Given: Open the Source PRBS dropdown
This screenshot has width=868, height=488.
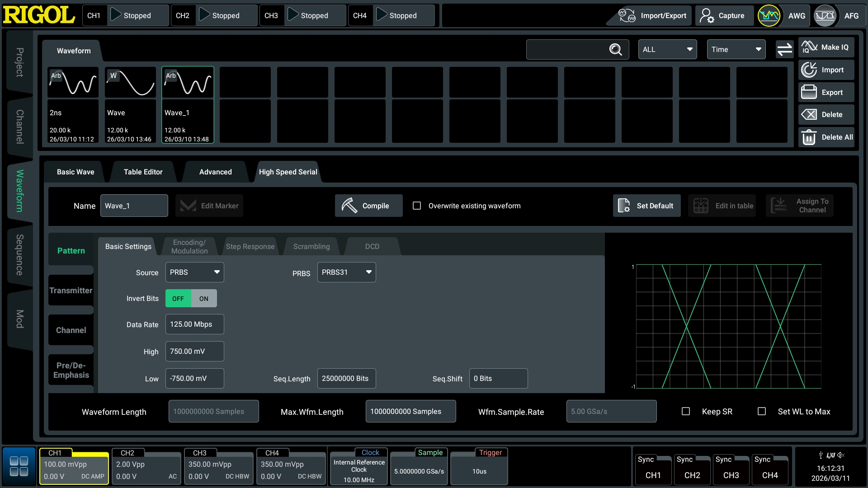Looking at the screenshot, I should (194, 272).
